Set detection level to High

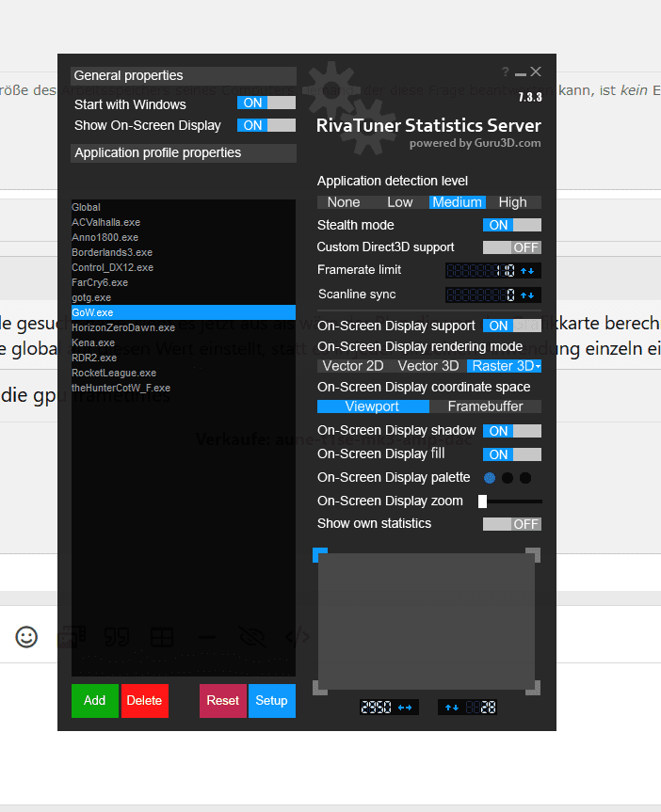[513, 202]
